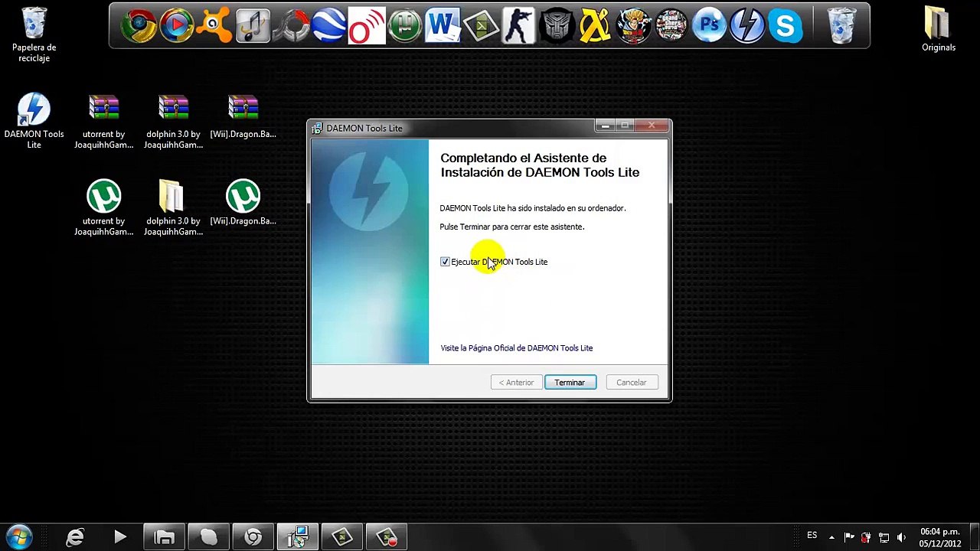Open Papelera de reciclaje on the desktop
The width and height of the screenshot is (980, 551).
click(x=34, y=35)
